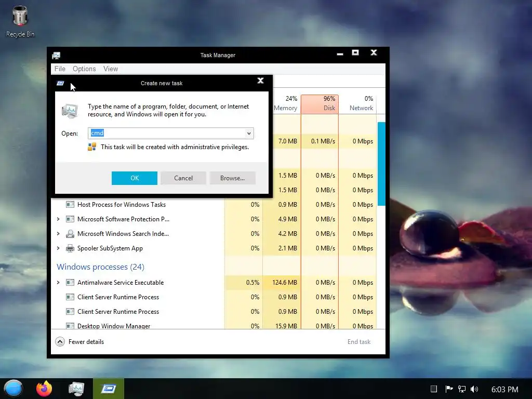Image resolution: width=532 pixels, height=399 pixels.
Task: Click the Create new task dialog title icon
Action: point(60,83)
